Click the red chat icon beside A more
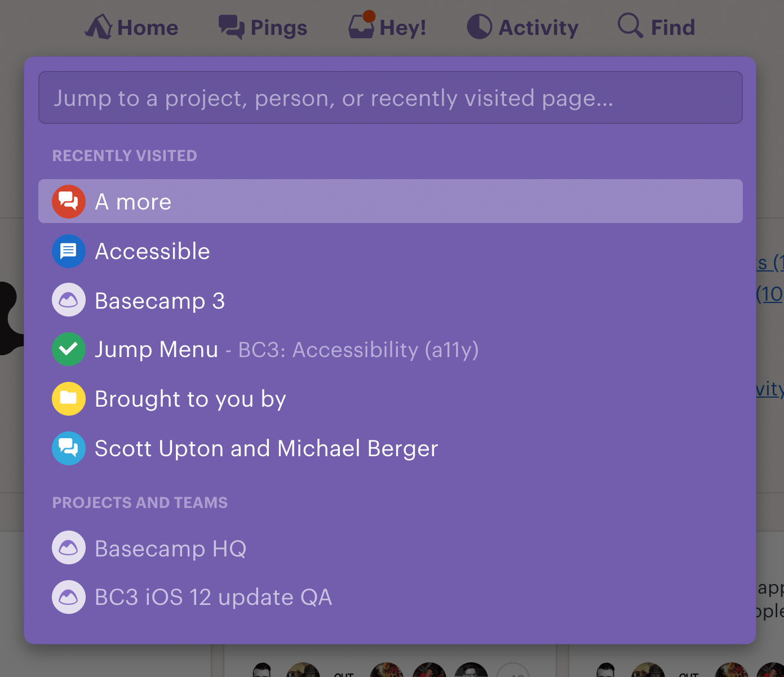The height and width of the screenshot is (677, 784). [x=69, y=202]
